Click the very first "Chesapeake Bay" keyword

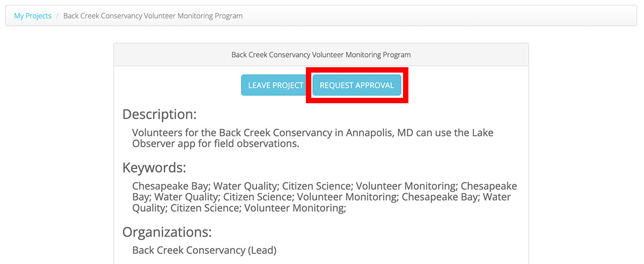pos(170,187)
